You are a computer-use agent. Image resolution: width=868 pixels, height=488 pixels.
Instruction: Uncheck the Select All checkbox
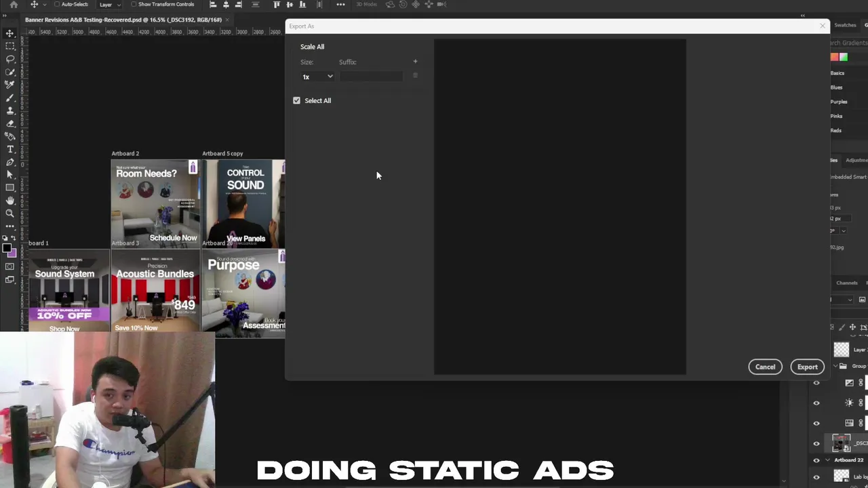(296, 100)
